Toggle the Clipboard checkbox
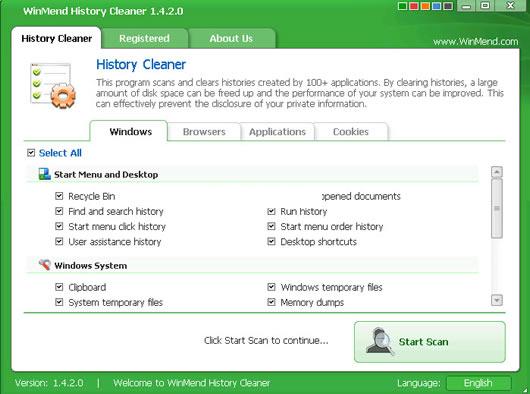The image size is (530, 394). (x=59, y=287)
